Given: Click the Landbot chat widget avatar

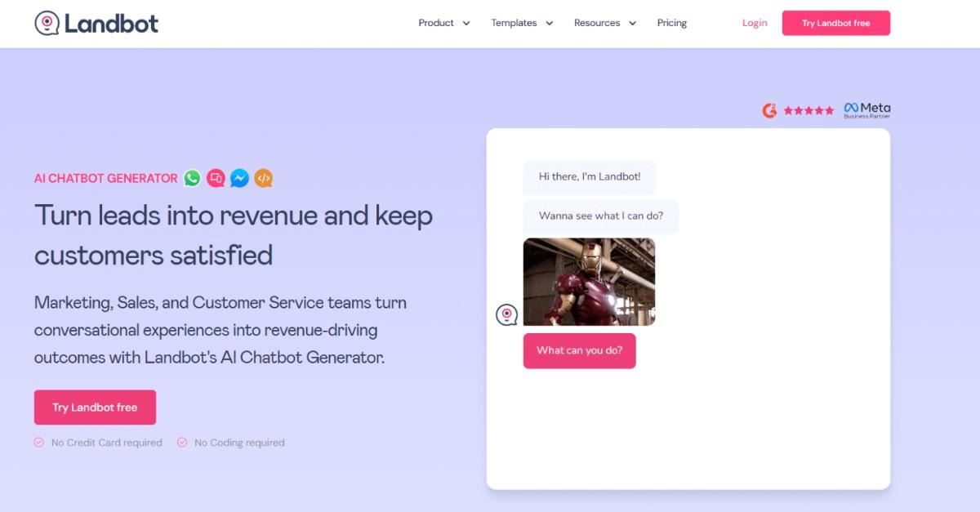Looking at the screenshot, I should tap(507, 313).
